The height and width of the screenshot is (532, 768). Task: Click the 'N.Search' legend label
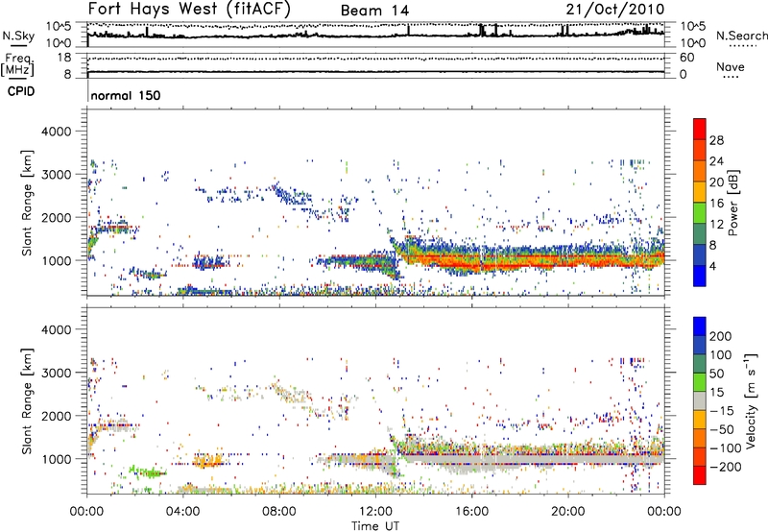[x=741, y=36]
